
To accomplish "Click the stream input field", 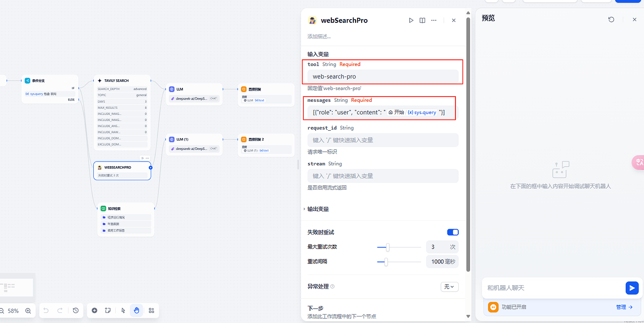I will coord(383,176).
